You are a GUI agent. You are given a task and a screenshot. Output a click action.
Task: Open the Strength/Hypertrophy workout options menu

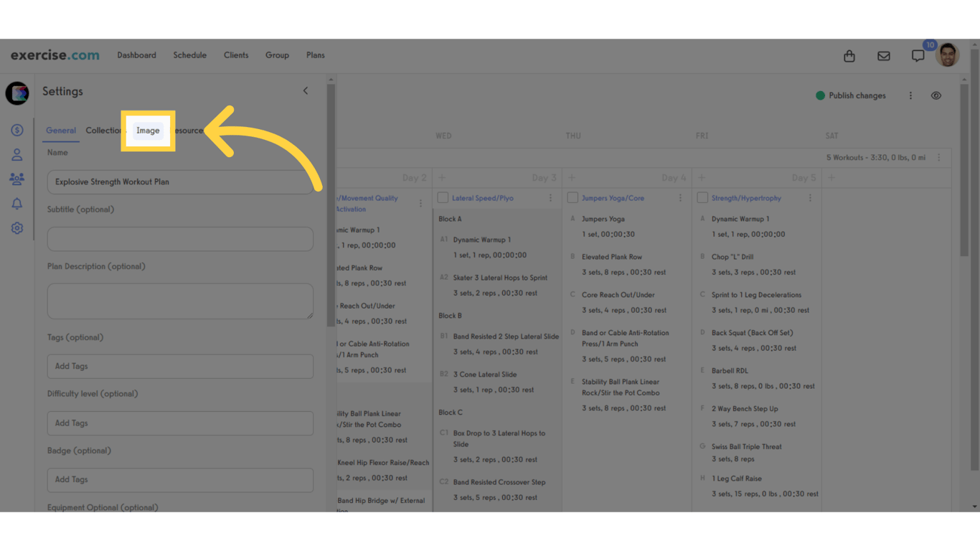(811, 197)
